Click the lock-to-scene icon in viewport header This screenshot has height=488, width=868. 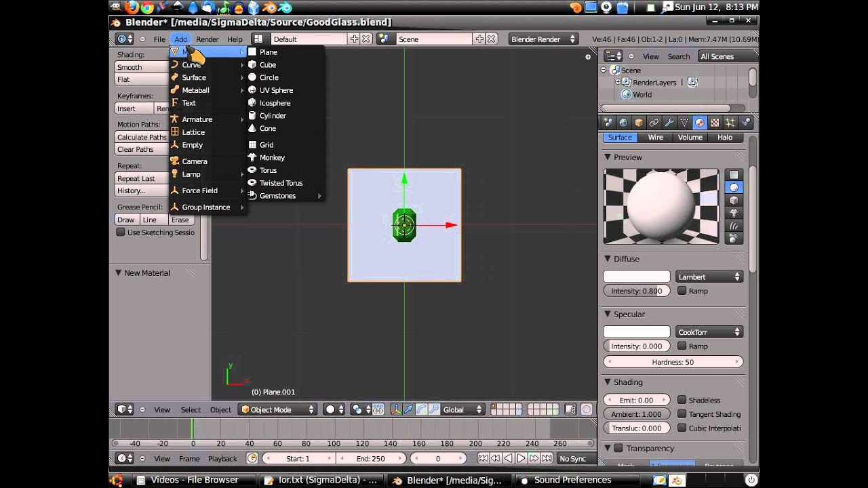tap(571, 409)
